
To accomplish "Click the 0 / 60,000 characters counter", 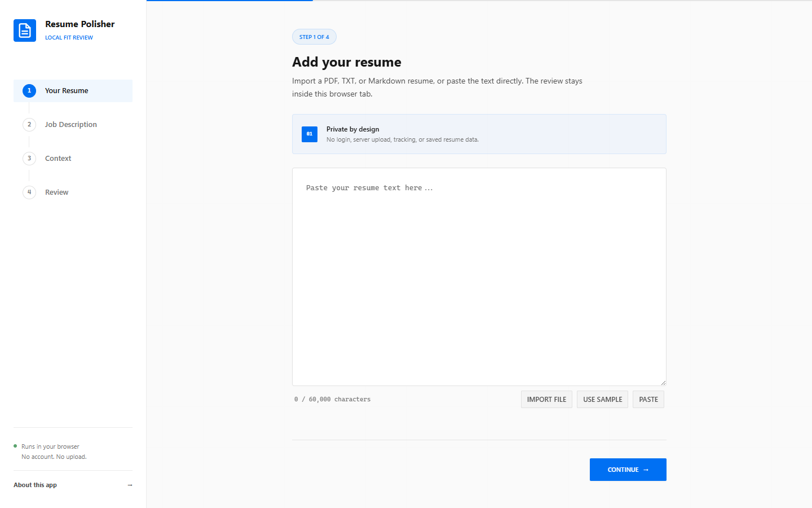I will pyautogui.click(x=333, y=400).
